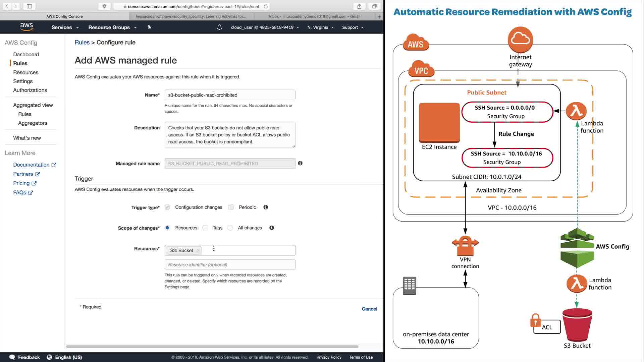Click the AWS logo home icon
644x362 pixels.
tap(26, 27)
